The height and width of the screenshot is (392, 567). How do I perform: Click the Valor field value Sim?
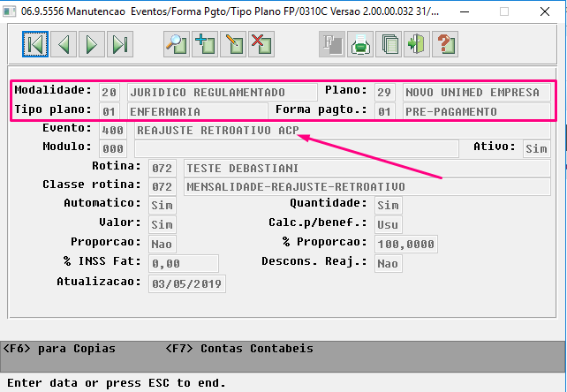click(163, 224)
